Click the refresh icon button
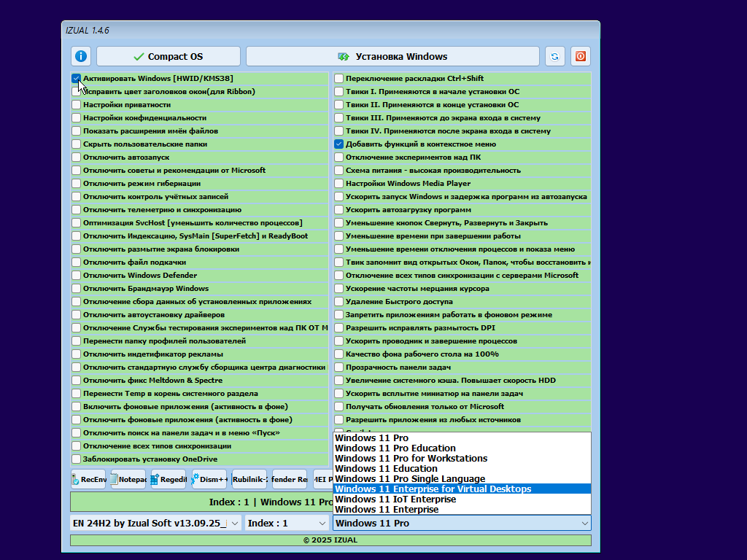Viewport: 747px width, 560px height. point(554,56)
